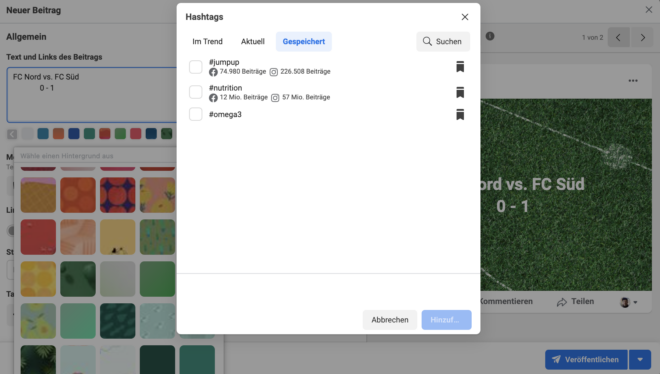The image size is (660, 374).
Task: Select the #omega3 checkbox
Action: (x=196, y=114)
